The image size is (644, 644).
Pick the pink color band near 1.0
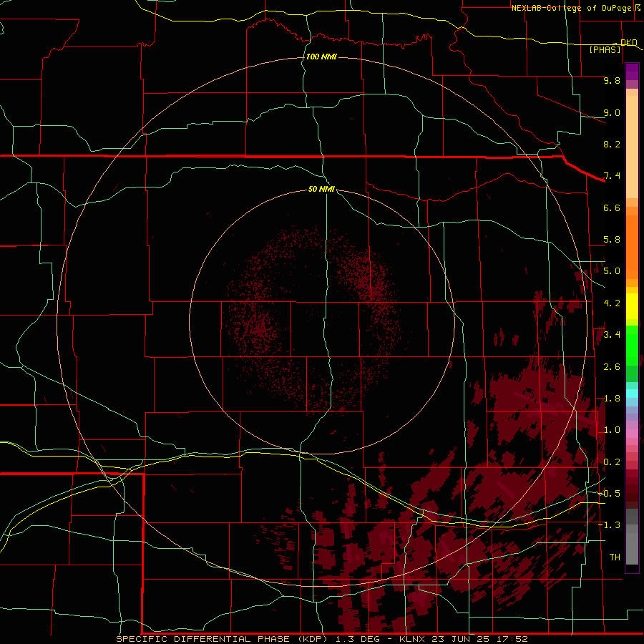pos(632,434)
